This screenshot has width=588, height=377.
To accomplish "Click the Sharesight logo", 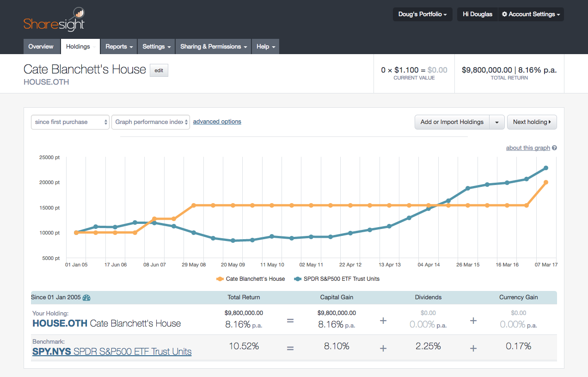I will coord(54,20).
